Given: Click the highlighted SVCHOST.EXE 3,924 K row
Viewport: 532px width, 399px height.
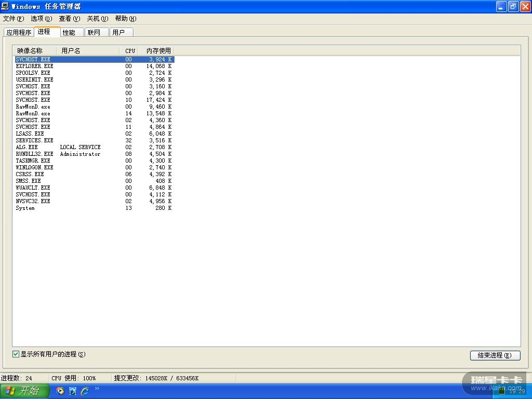Looking at the screenshot, I should point(94,59).
